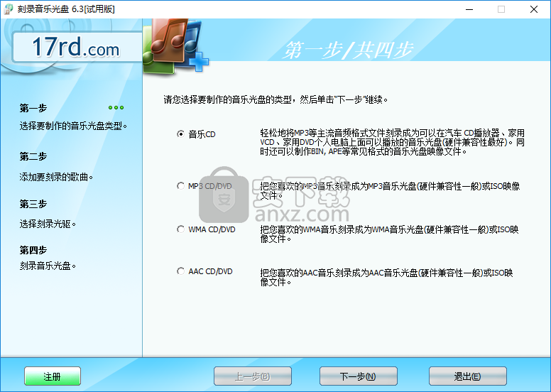
Task: Click the green 注册 register button
Action: [x=53, y=376]
